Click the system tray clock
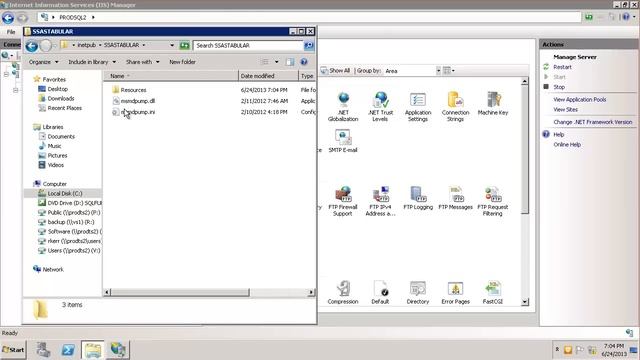Screen dimensions: 640x360 613,350
